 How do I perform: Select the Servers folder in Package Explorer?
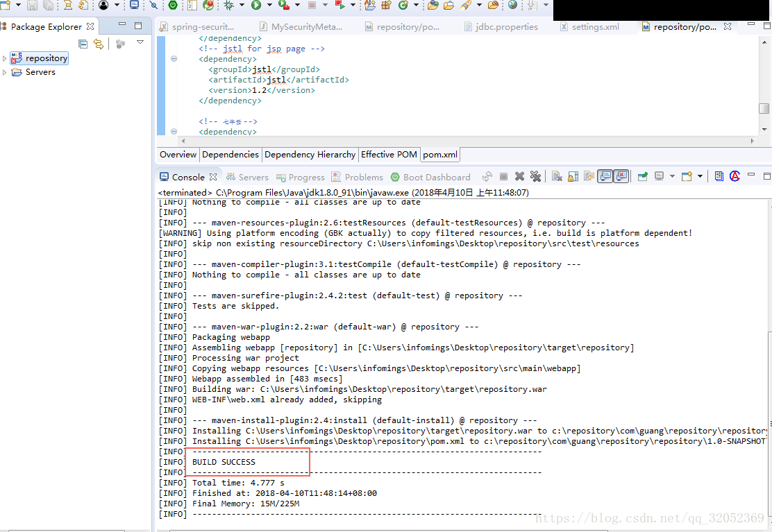point(33,72)
